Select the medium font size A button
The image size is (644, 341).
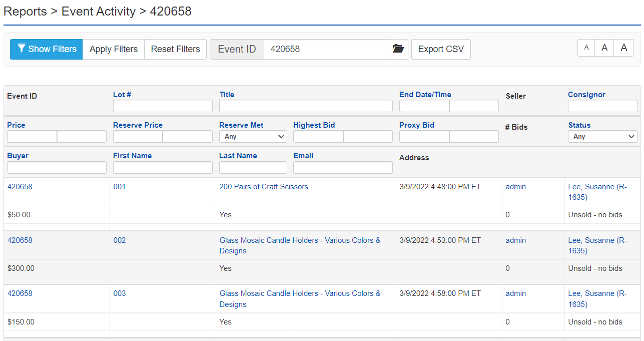pos(604,48)
